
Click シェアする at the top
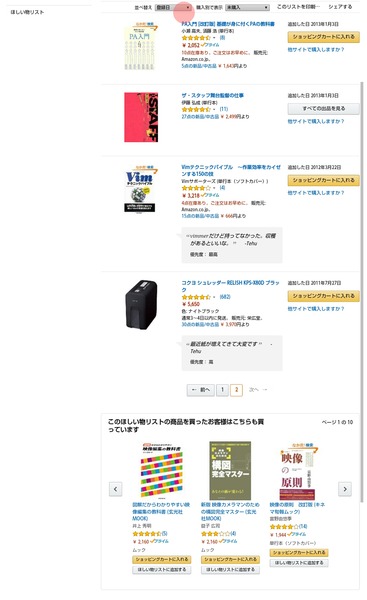pyautogui.click(x=340, y=7)
